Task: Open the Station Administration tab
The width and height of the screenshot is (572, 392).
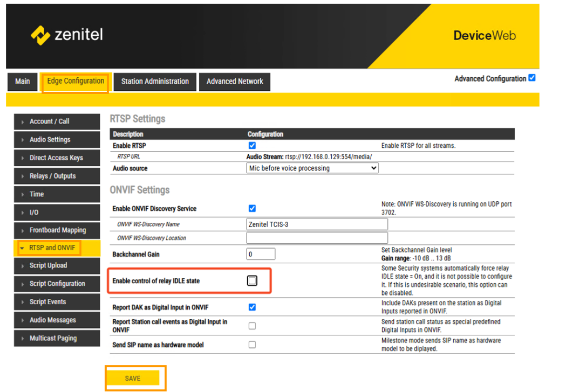Action: pyautogui.click(x=155, y=81)
